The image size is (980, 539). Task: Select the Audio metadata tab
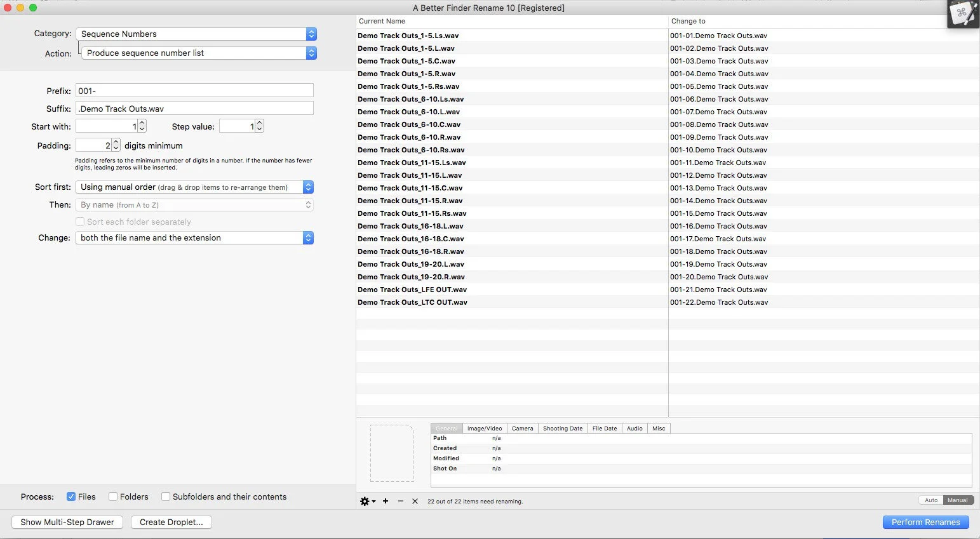point(634,429)
